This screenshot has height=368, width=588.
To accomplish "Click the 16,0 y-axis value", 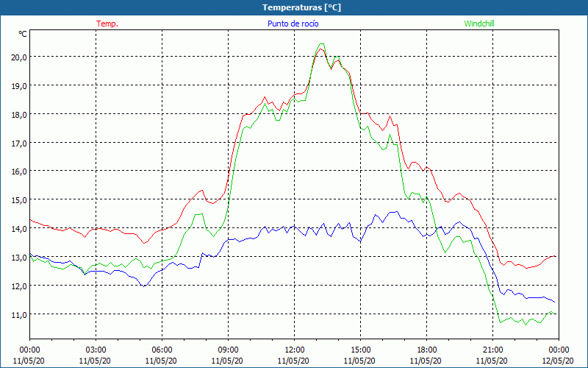I will click(x=19, y=171).
